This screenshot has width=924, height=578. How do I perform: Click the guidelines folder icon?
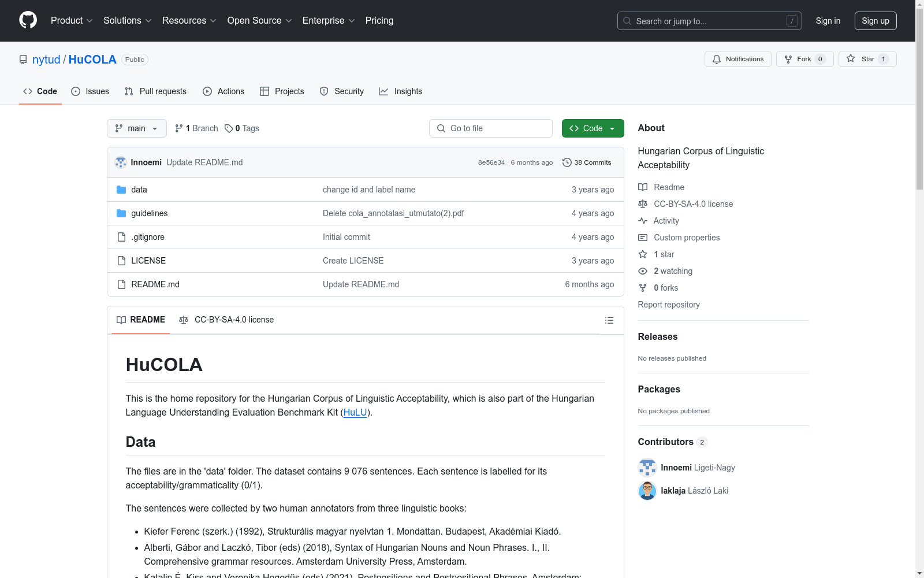point(121,213)
